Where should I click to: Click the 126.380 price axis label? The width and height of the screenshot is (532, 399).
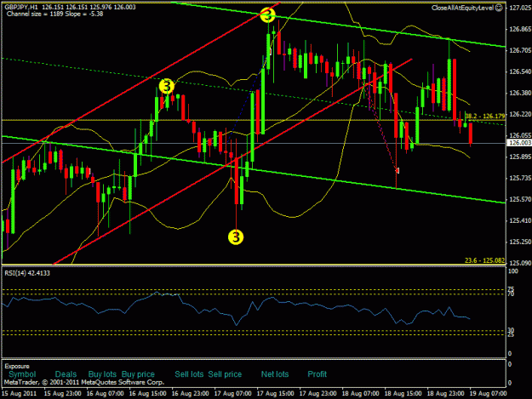(x=519, y=93)
